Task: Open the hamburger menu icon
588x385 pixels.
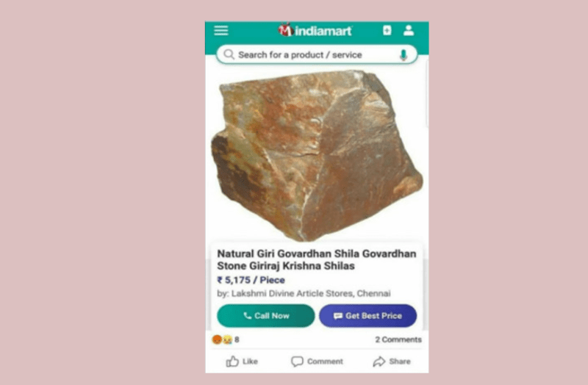Action: 221,30
